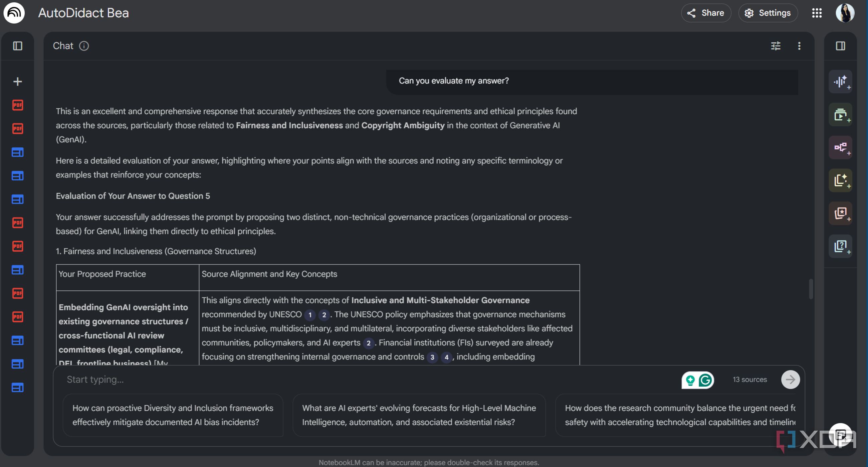This screenshot has width=868, height=467.
Task: Select High-Level Machine Intelligence suggested question
Action: click(x=419, y=415)
